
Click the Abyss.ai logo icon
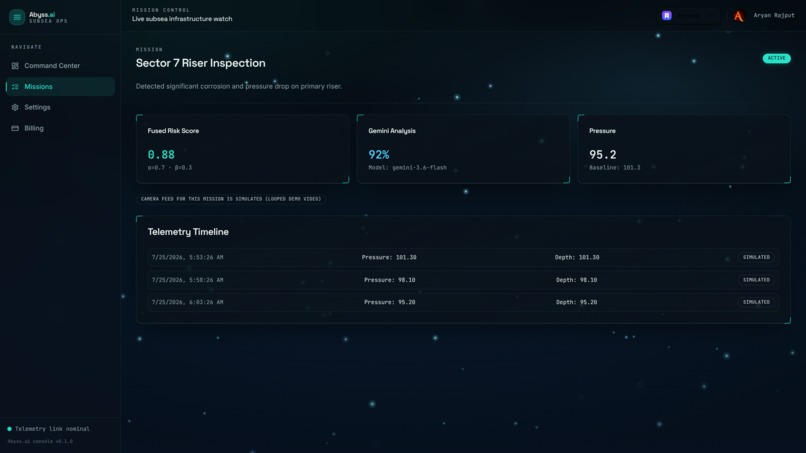pyautogui.click(x=17, y=17)
